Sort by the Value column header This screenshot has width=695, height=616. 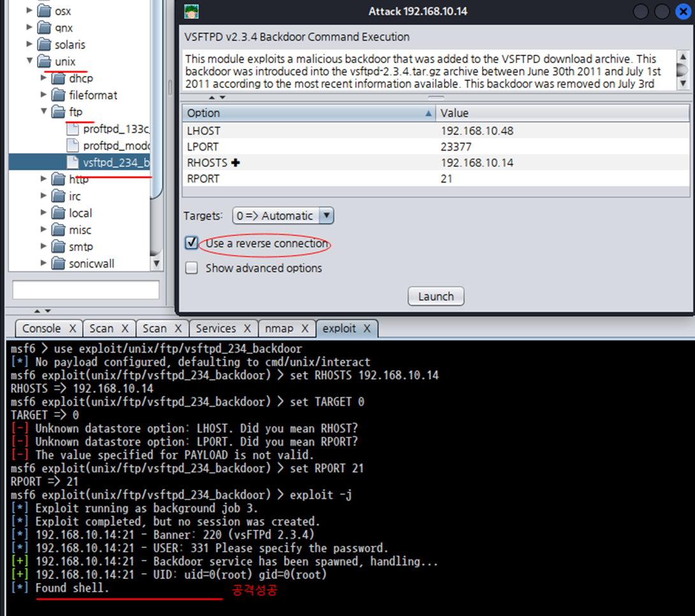[x=562, y=113]
